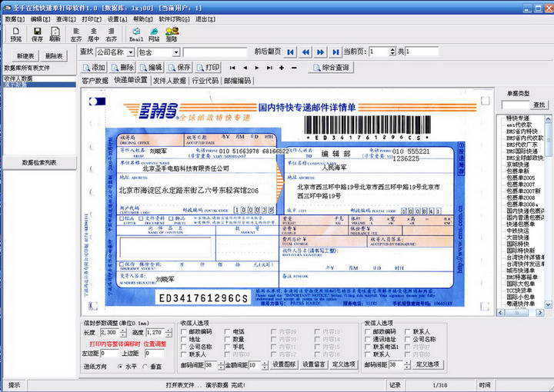Enable the 邮政编码 checkbox under 收信人选项
The width and height of the screenshot is (554, 392).
click(183, 331)
